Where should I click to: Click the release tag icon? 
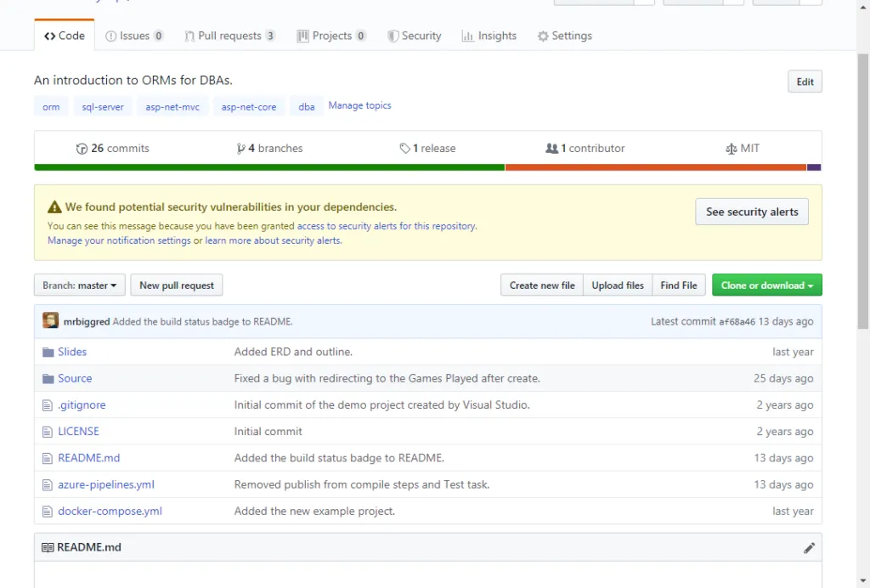click(x=405, y=149)
